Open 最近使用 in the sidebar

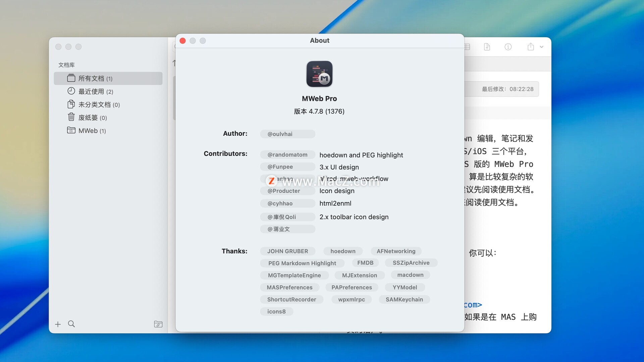tap(96, 92)
